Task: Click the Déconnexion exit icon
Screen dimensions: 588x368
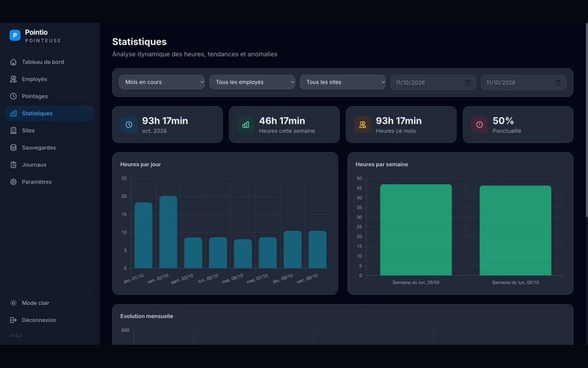Action: (13, 320)
